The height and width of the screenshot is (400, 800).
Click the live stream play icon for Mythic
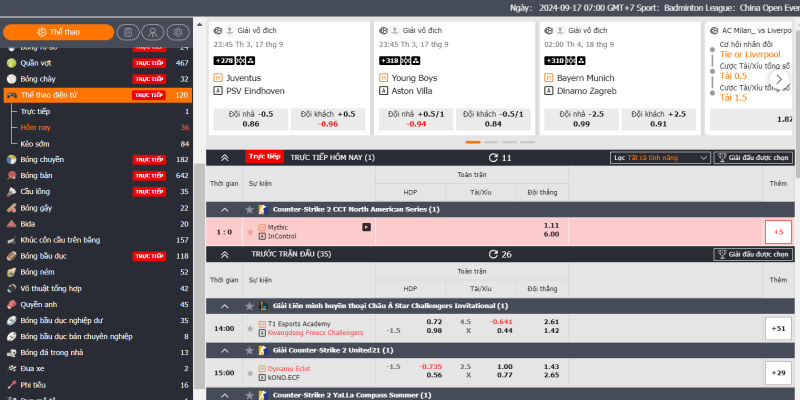pyautogui.click(x=366, y=227)
